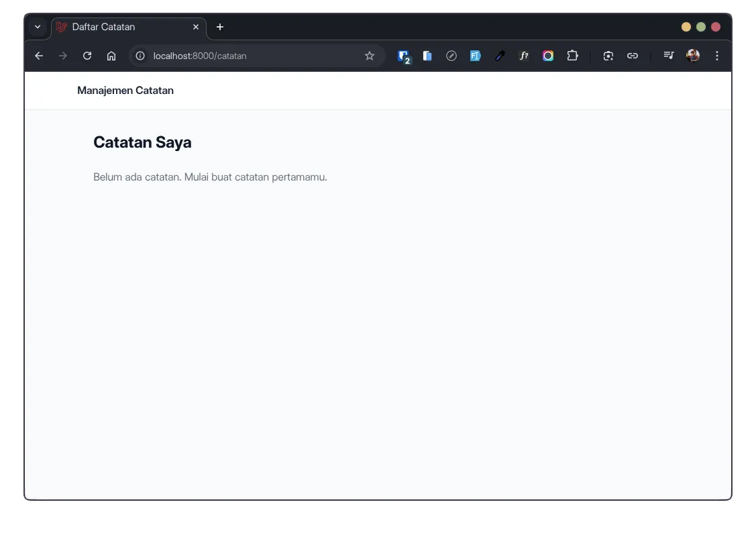Open the tab search chevron
Viewport: 756px width, 535px height.
[38, 27]
